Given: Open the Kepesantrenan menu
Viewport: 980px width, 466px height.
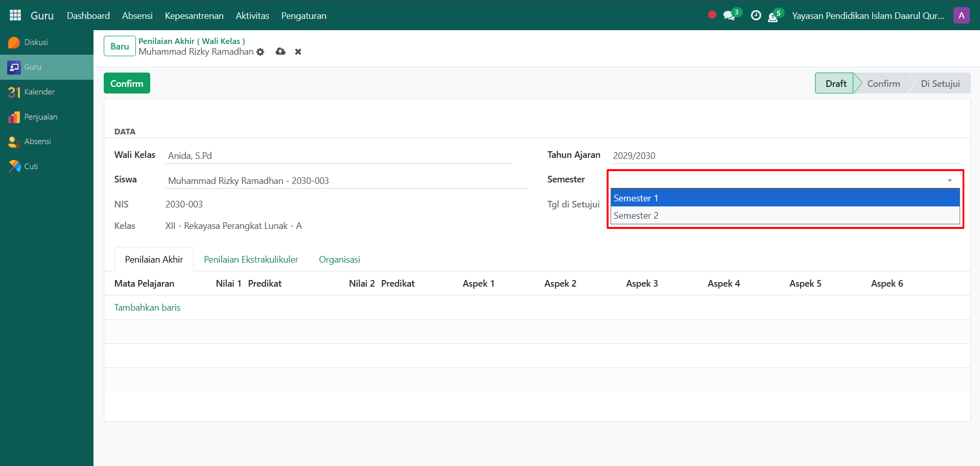Looking at the screenshot, I should pyautogui.click(x=194, y=16).
